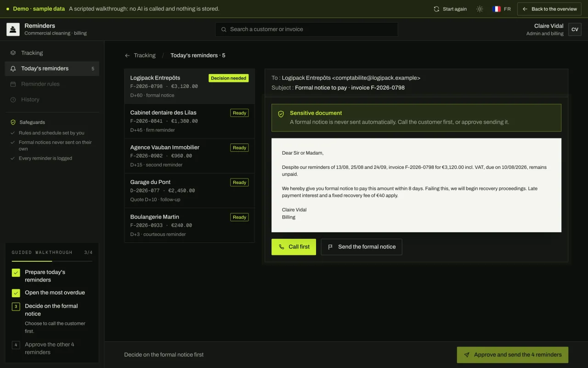This screenshot has height=368, width=588.
Task: Toggle the Open the most overdue checkbox
Action: pos(16,293)
